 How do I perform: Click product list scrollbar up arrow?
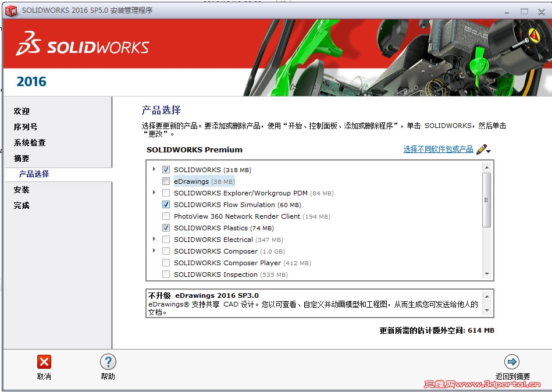pyautogui.click(x=487, y=168)
